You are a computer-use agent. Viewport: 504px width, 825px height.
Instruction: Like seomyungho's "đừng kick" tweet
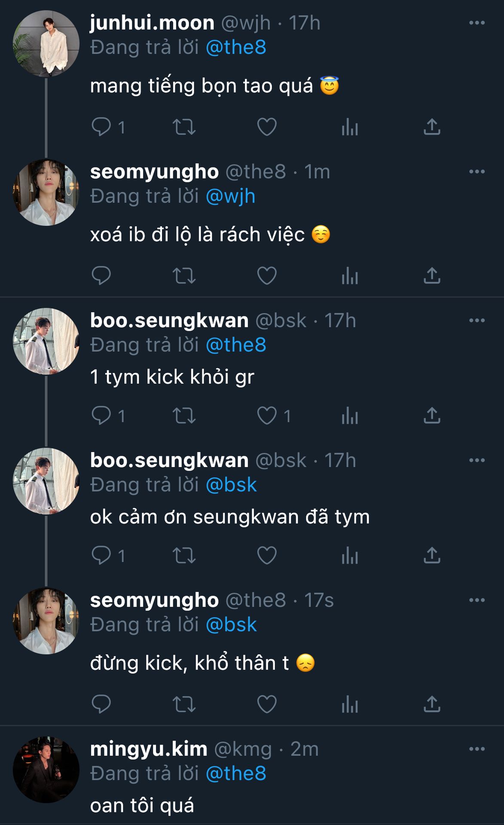point(267,704)
